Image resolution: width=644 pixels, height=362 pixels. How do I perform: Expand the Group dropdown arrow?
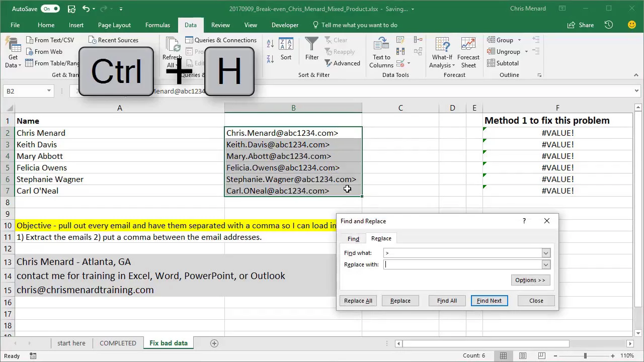(x=520, y=40)
